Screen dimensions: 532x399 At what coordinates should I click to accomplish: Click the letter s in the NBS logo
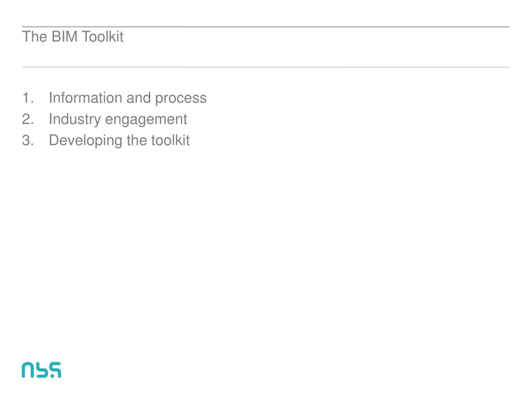[x=55, y=370]
